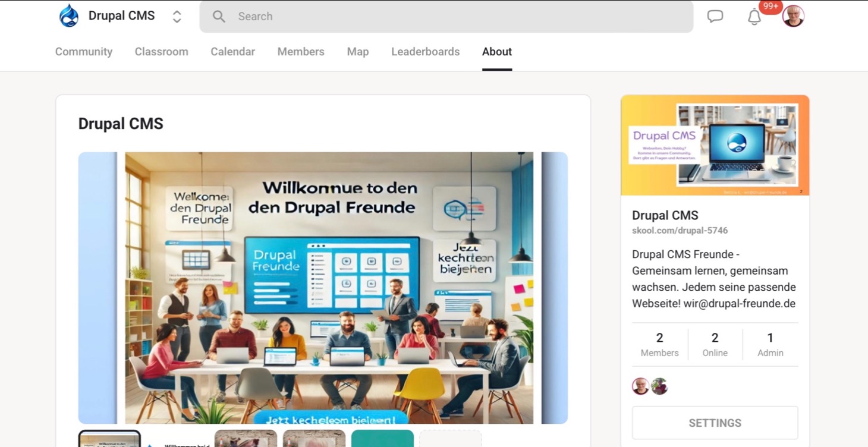Open the skool.com/drupal-5746 link
868x447 pixels.
click(680, 231)
